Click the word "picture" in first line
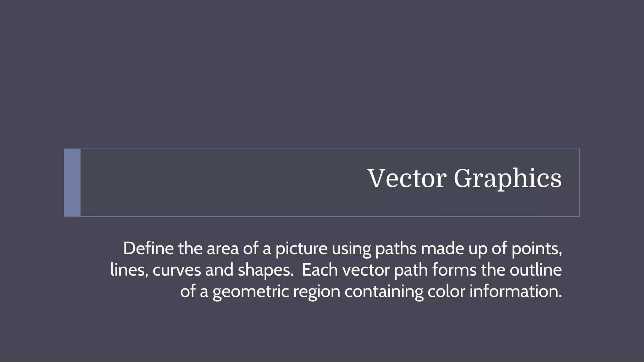This screenshot has width=644, height=362. (x=302, y=249)
